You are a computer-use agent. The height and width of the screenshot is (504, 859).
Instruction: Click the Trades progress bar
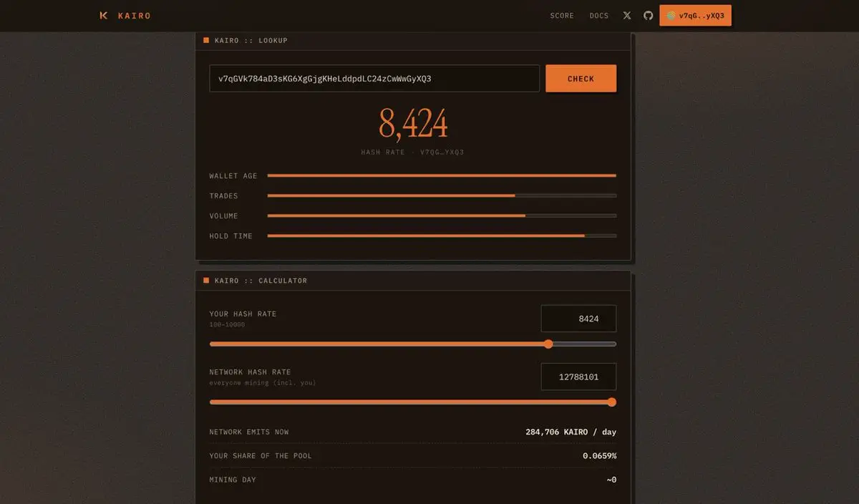coord(442,195)
